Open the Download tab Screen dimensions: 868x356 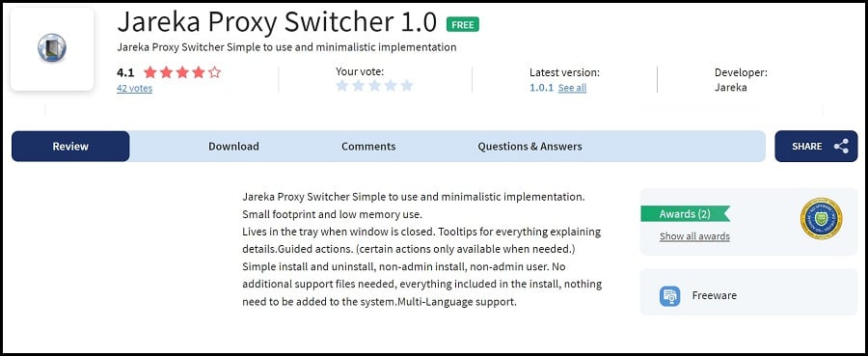click(x=233, y=147)
